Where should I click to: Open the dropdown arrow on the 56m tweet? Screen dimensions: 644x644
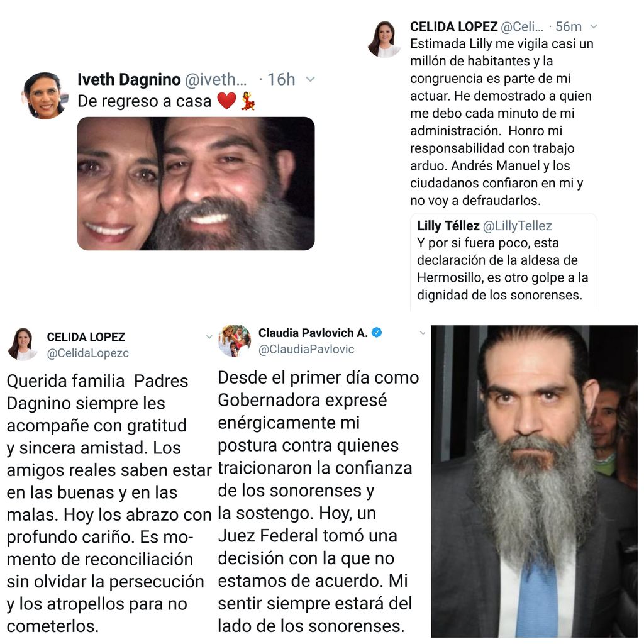point(593,26)
